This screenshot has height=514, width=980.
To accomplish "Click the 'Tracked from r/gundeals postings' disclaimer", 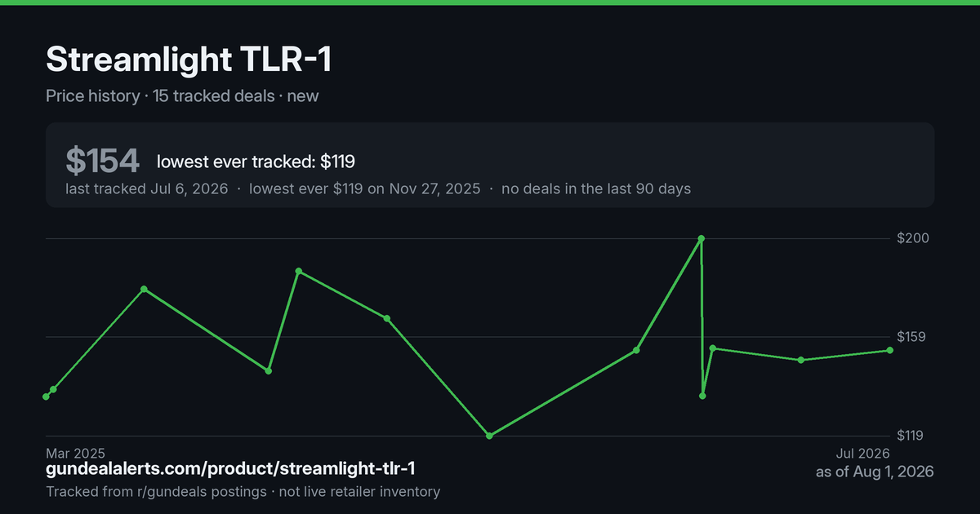I will click(x=156, y=491).
